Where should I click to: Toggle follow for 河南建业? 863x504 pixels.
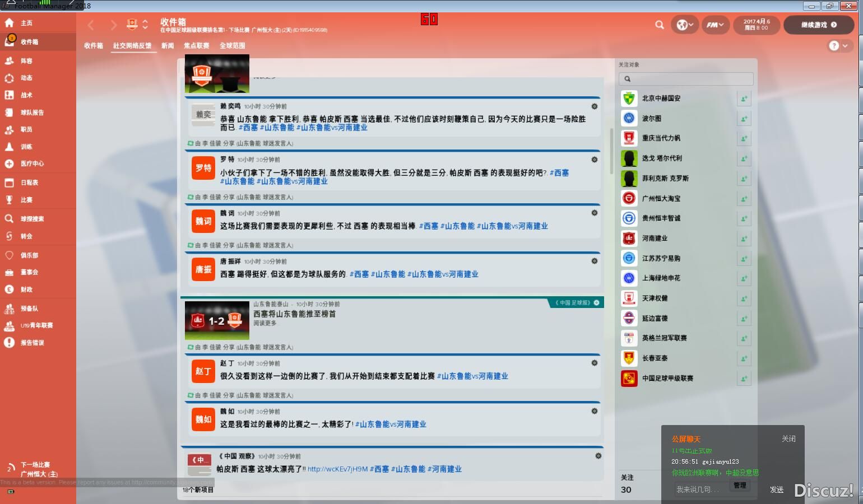click(744, 239)
